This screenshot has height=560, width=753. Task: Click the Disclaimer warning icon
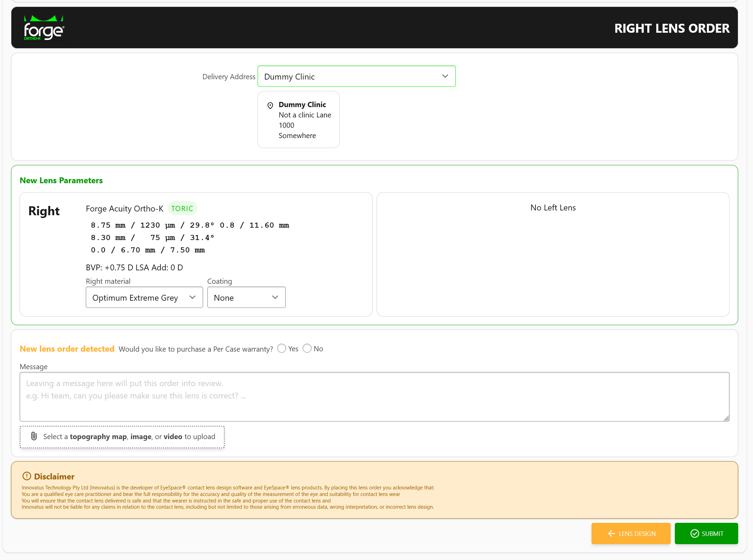click(27, 476)
